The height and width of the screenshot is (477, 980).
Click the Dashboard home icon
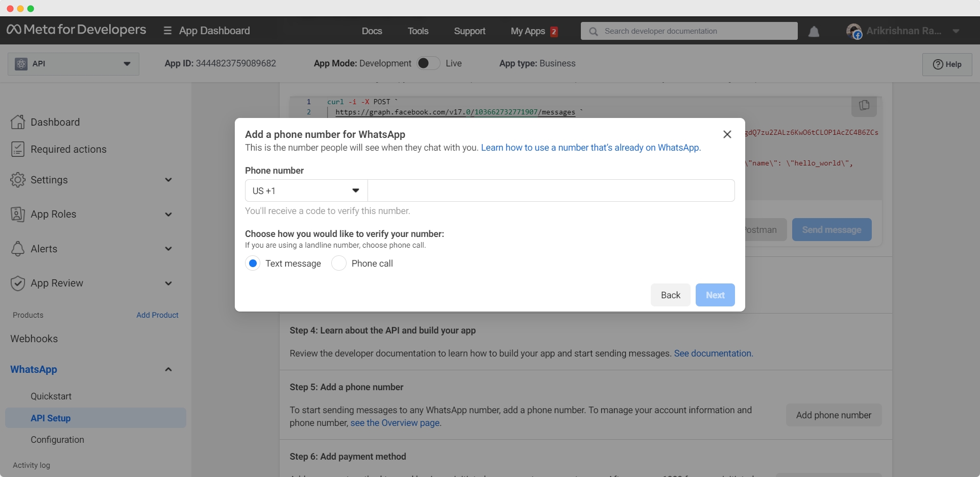(18, 122)
